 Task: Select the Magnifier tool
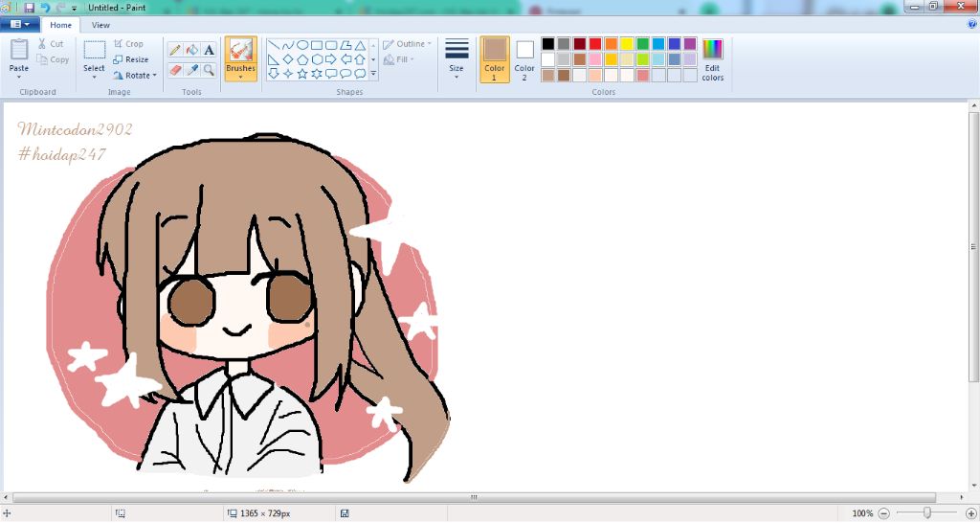210,70
